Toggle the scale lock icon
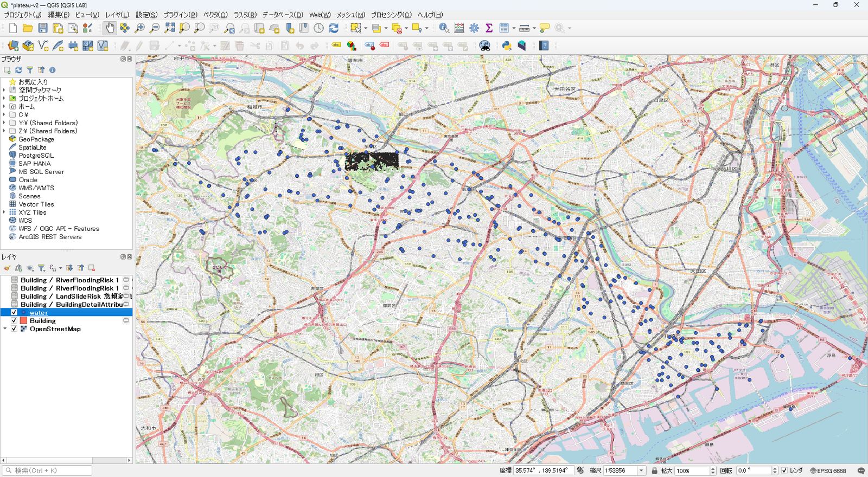868x477 pixels. pyautogui.click(x=654, y=470)
